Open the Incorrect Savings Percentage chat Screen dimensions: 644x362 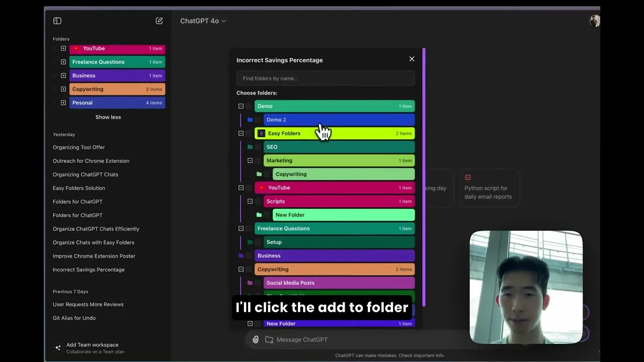pyautogui.click(x=89, y=269)
